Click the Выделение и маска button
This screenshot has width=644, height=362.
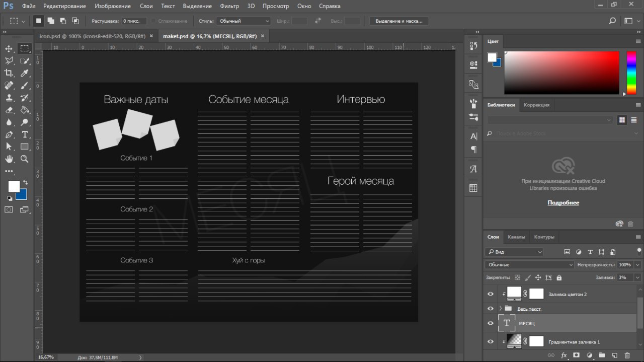tap(399, 21)
